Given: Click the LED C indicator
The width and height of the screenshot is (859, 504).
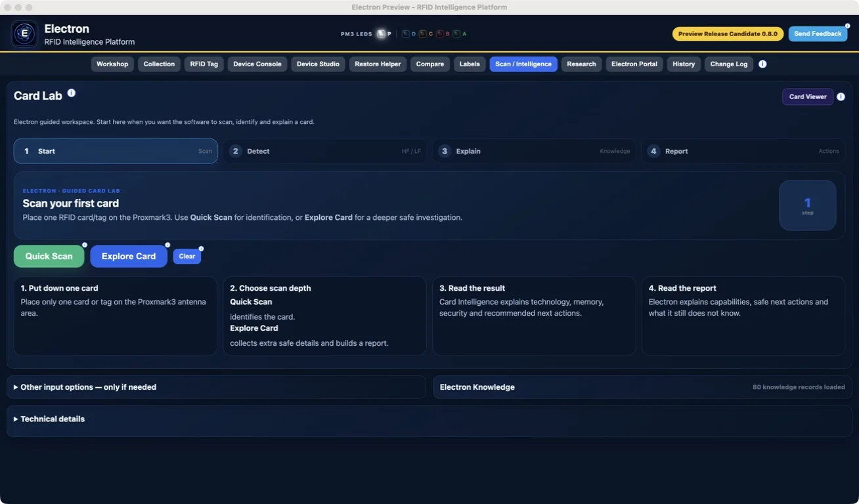Looking at the screenshot, I should [x=423, y=34].
